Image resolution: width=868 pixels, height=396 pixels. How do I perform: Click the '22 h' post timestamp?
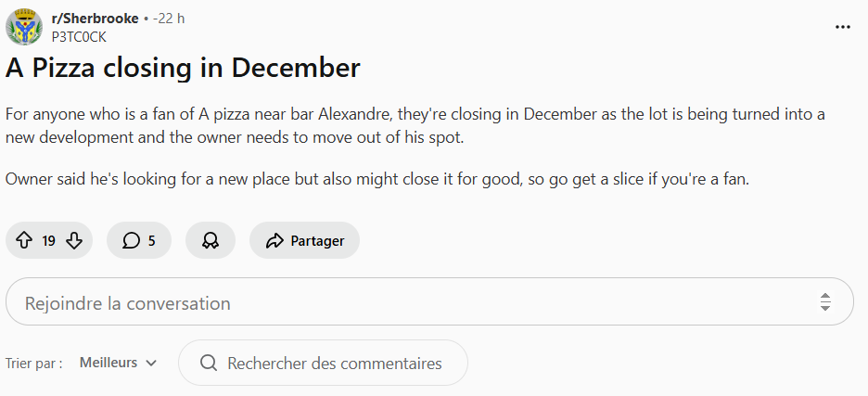click(170, 19)
